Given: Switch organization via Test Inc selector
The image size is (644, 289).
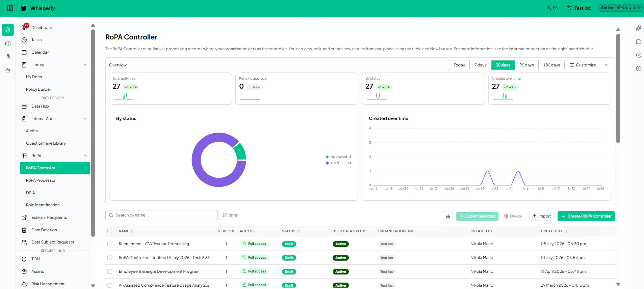Looking at the screenshot, I should pyautogui.click(x=579, y=8).
